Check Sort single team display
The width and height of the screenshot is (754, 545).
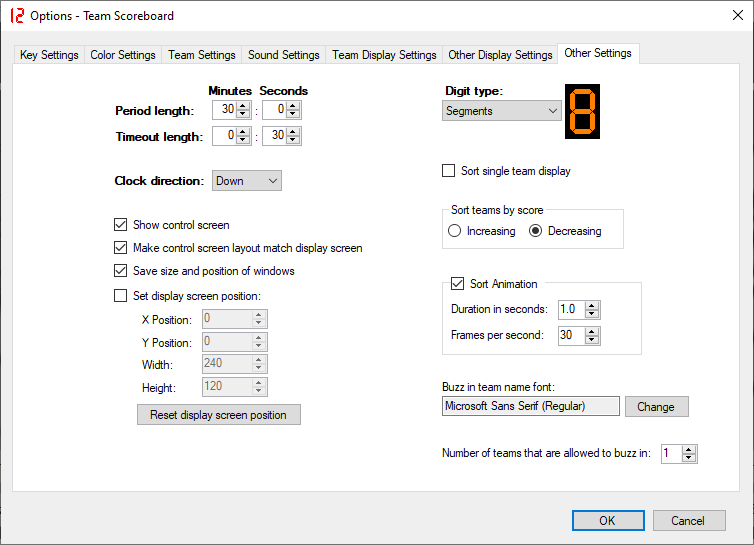pos(449,171)
